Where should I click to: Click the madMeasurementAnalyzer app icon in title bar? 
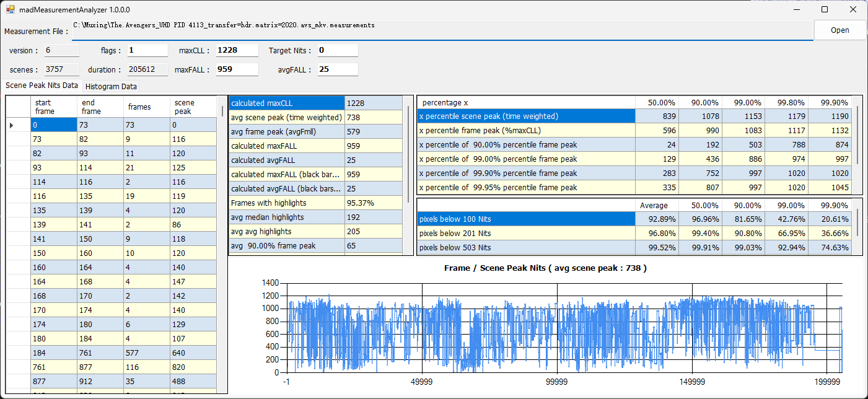tap(11, 10)
